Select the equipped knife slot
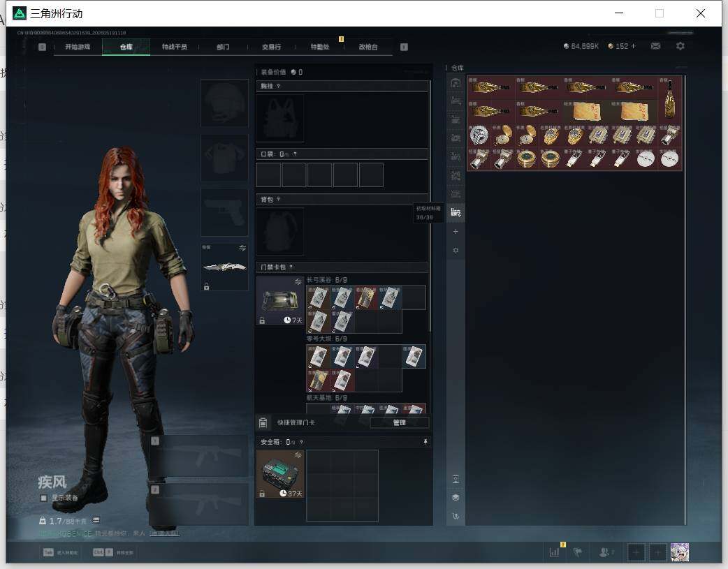Image resolution: width=728 pixels, height=569 pixels. 224,267
